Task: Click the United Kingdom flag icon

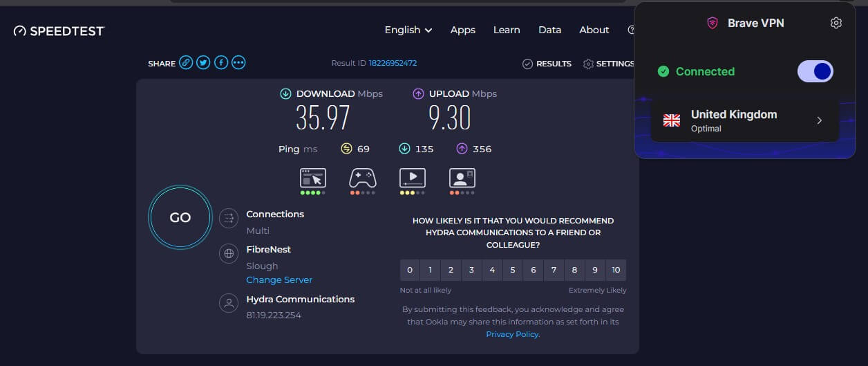Action: (672, 120)
